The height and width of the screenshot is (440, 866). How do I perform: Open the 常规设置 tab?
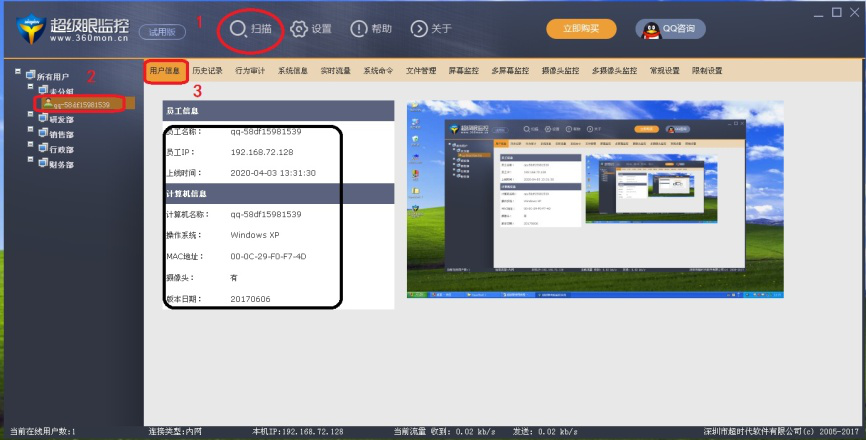point(664,71)
